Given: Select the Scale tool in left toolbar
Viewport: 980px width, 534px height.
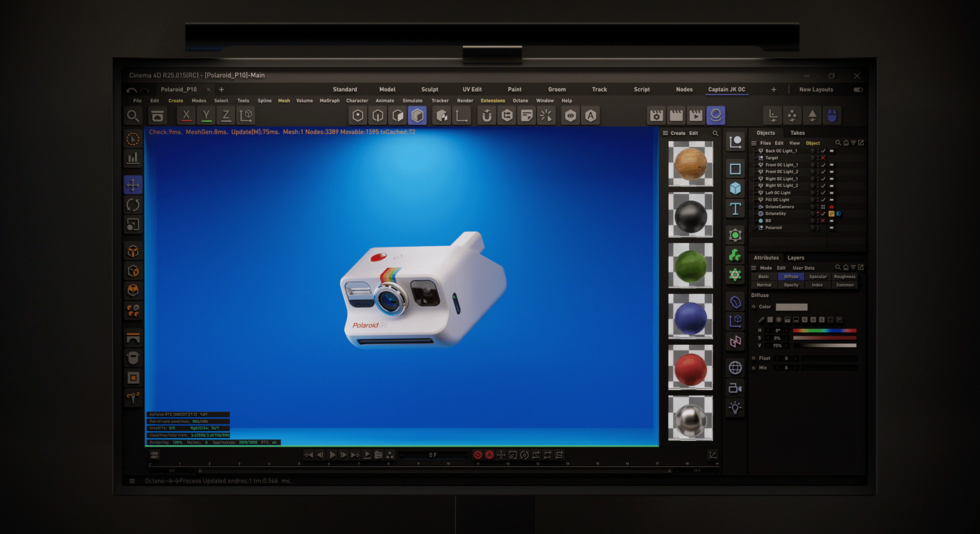Looking at the screenshot, I should 133,225.
